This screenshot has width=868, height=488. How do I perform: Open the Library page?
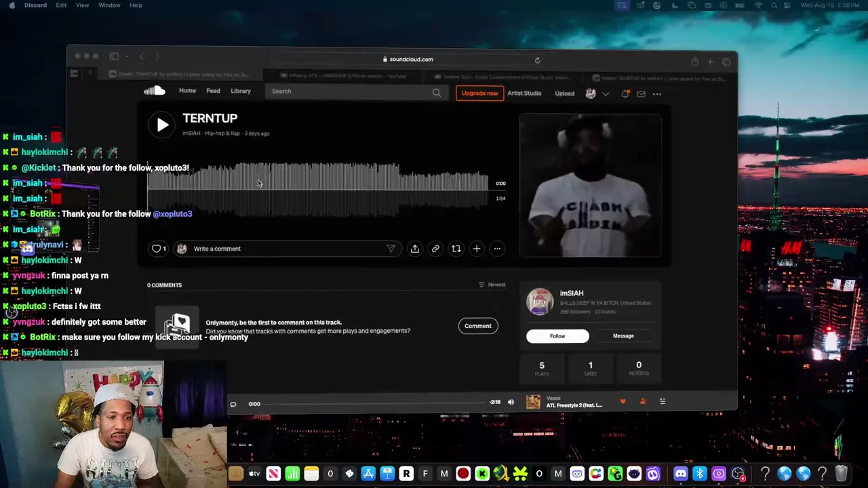[241, 91]
